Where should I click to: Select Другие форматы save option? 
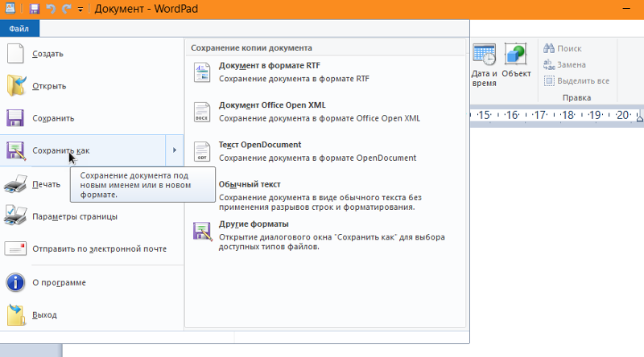[x=254, y=224]
